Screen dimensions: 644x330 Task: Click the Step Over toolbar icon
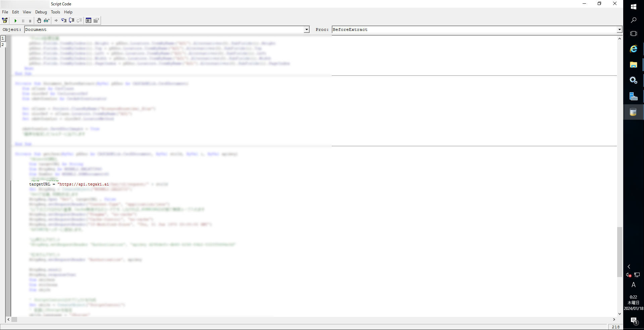tap(71, 20)
